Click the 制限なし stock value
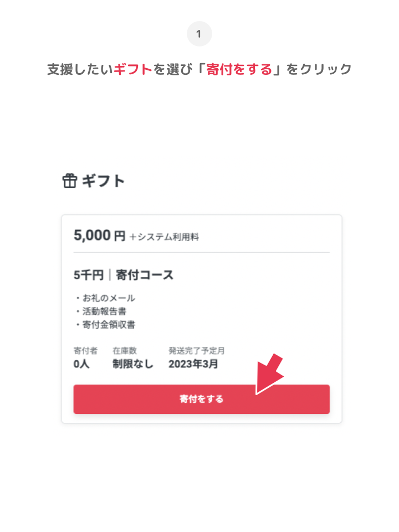This screenshot has width=399, height=532. coord(133,364)
